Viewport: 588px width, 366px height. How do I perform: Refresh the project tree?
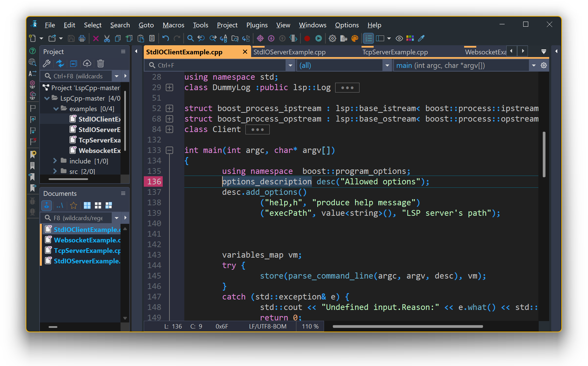point(60,63)
